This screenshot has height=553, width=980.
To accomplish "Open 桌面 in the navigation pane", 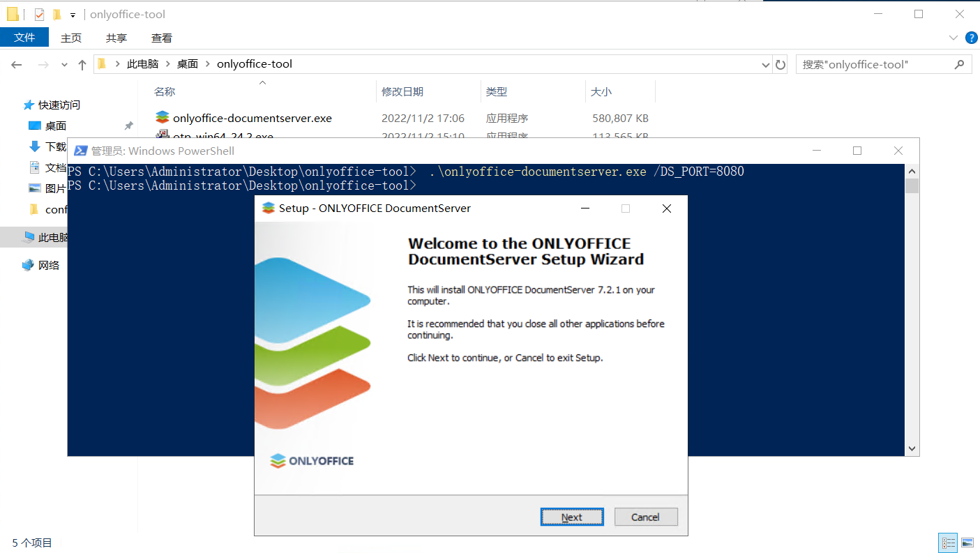I will coord(56,126).
